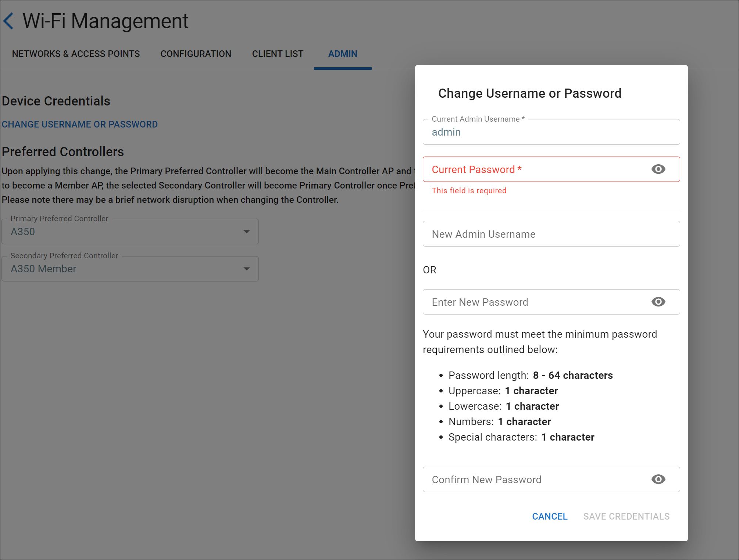This screenshot has height=560, width=739.
Task: Go to the Client List tab
Action: point(277,54)
